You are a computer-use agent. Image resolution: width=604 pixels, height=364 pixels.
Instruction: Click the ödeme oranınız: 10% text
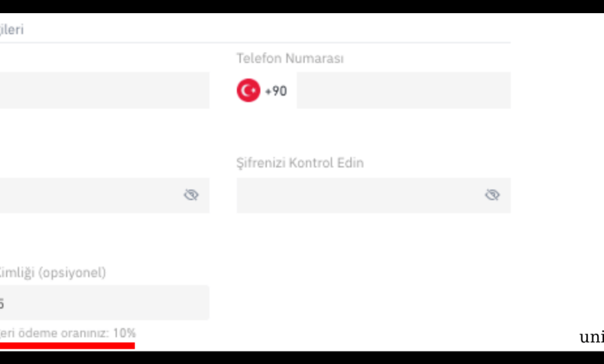(x=77, y=333)
